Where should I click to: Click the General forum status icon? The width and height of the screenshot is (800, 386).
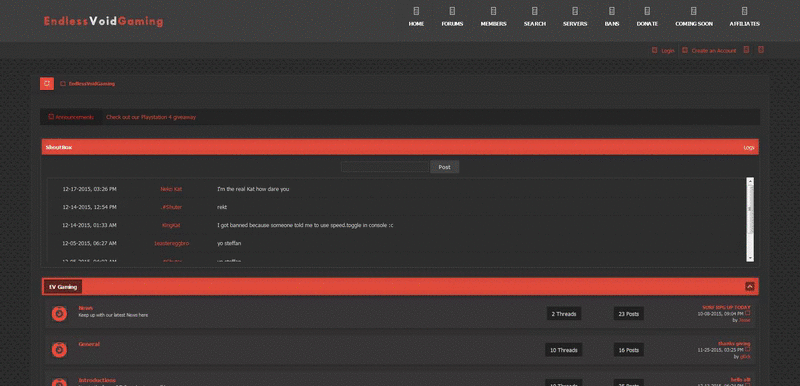coord(59,350)
